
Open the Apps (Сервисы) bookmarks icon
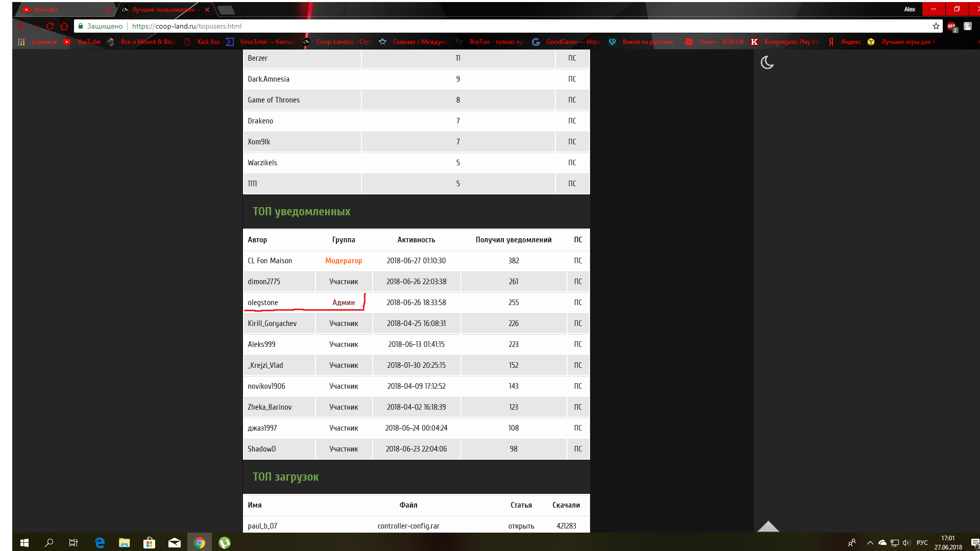(21, 42)
